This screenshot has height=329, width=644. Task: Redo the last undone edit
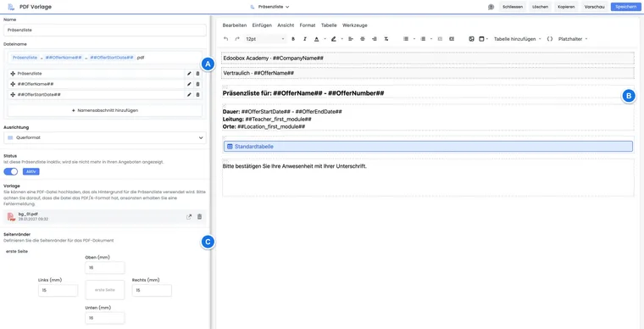pos(237,39)
